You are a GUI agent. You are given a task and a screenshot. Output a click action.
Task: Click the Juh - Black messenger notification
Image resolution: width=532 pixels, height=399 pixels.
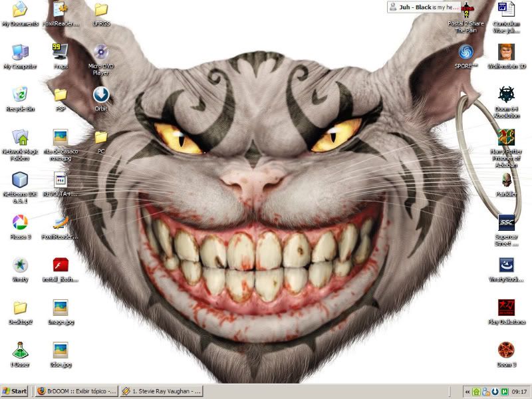pyautogui.click(x=424, y=7)
